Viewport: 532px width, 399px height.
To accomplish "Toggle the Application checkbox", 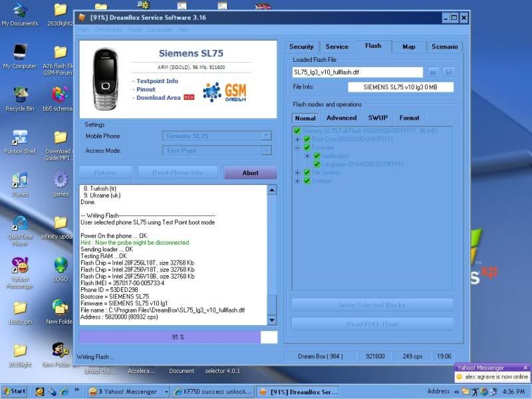I will point(317,156).
